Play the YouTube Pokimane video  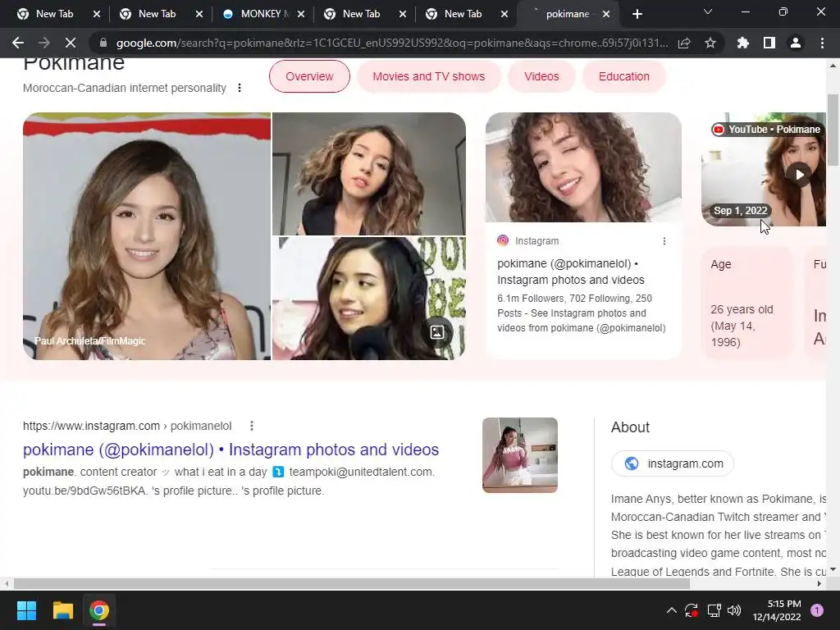tap(799, 175)
